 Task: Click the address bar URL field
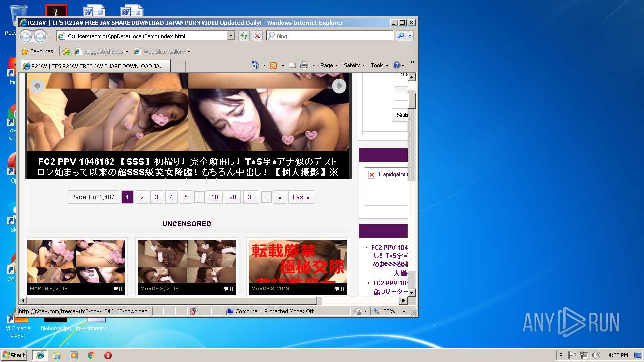tap(147, 36)
